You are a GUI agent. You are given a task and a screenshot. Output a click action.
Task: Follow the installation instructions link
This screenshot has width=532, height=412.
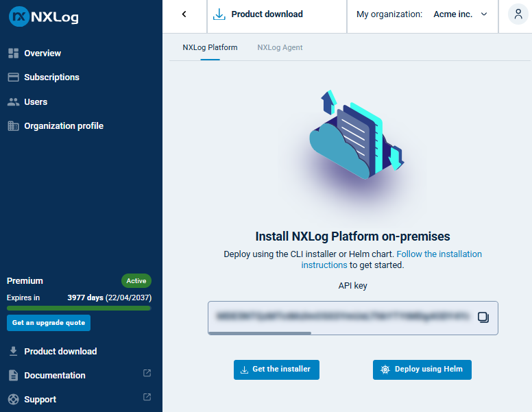[439, 254]
